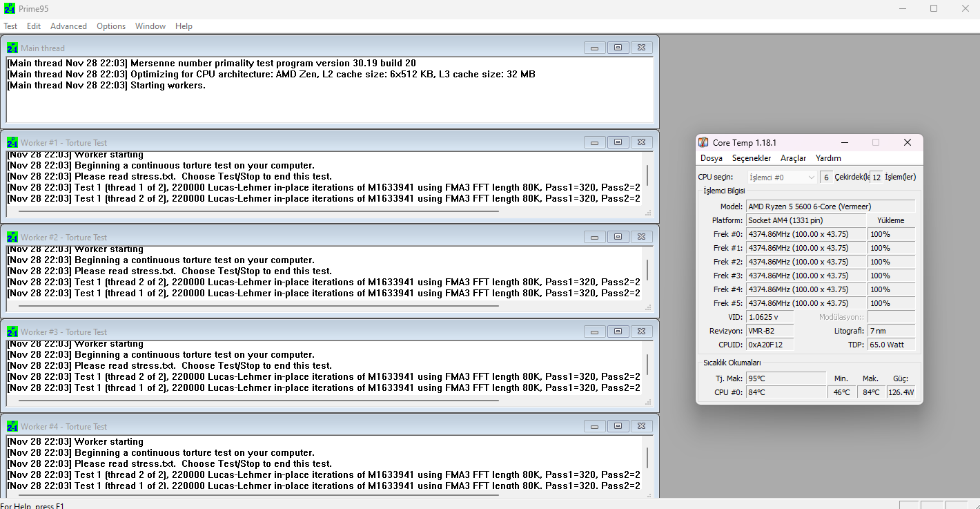Minimize the Worker #2 window

coord(595,237)
